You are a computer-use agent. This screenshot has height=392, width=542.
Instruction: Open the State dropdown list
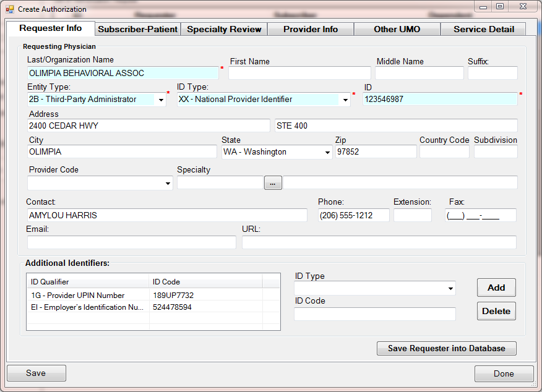click(327, 152)
